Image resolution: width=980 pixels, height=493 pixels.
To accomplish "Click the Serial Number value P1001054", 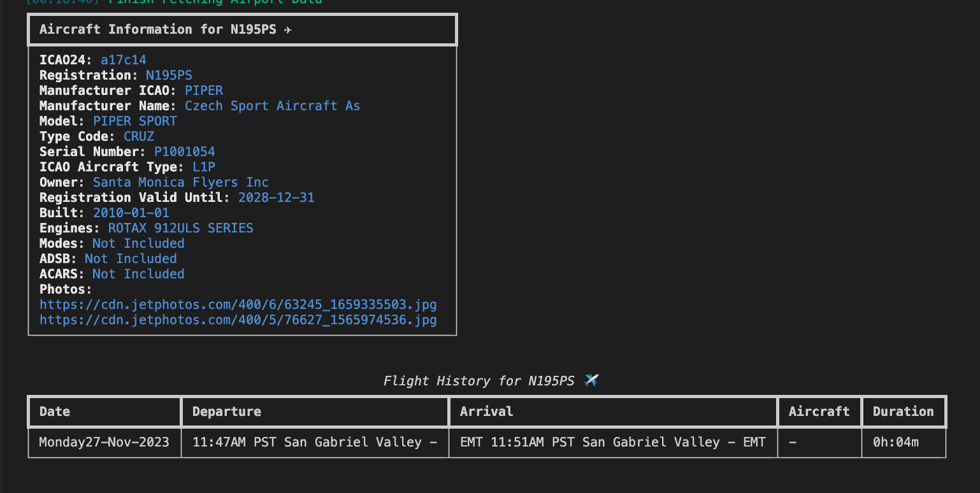I will click(185, 152).
